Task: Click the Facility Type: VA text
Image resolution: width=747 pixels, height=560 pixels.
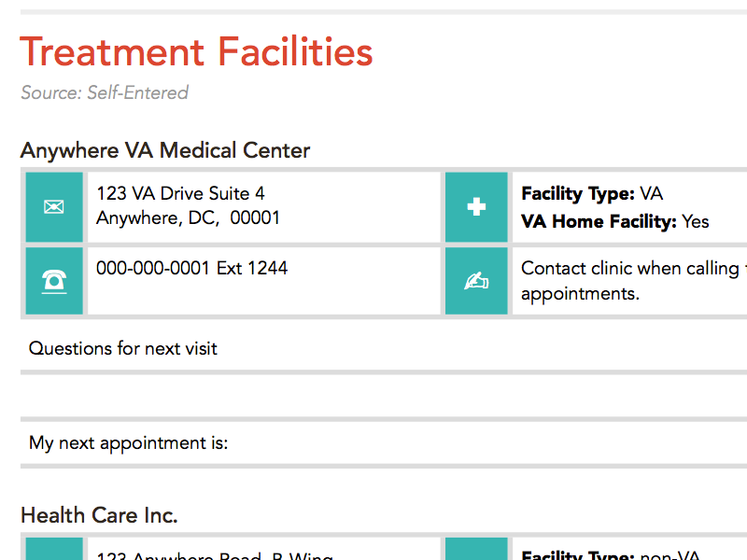Action: (592, 194)
